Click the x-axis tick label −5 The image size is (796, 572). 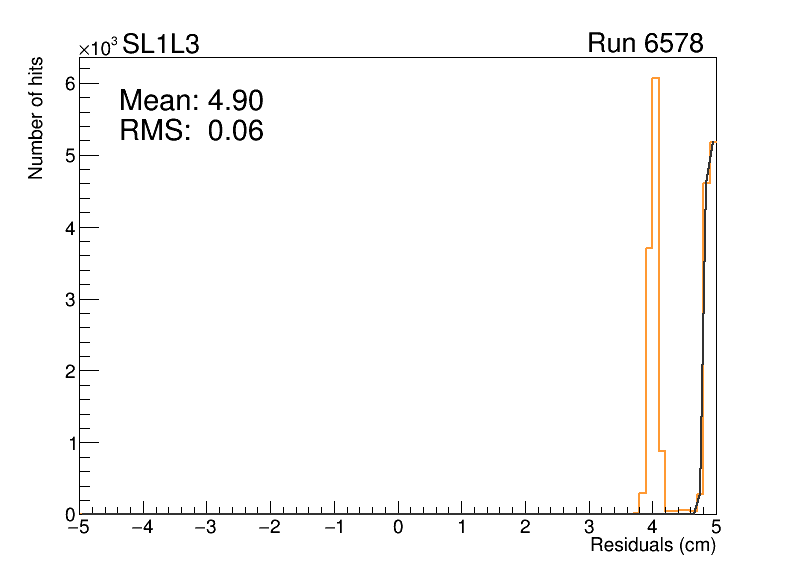[78, 527]
